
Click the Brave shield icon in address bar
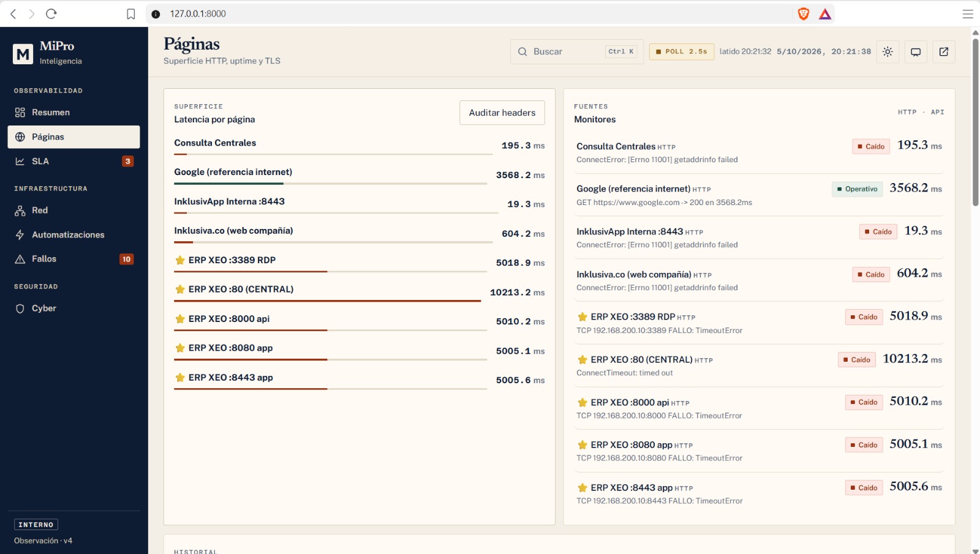804,13
